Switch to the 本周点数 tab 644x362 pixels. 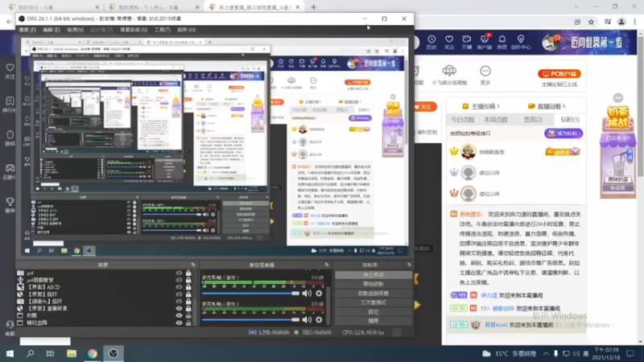point(496,120)
